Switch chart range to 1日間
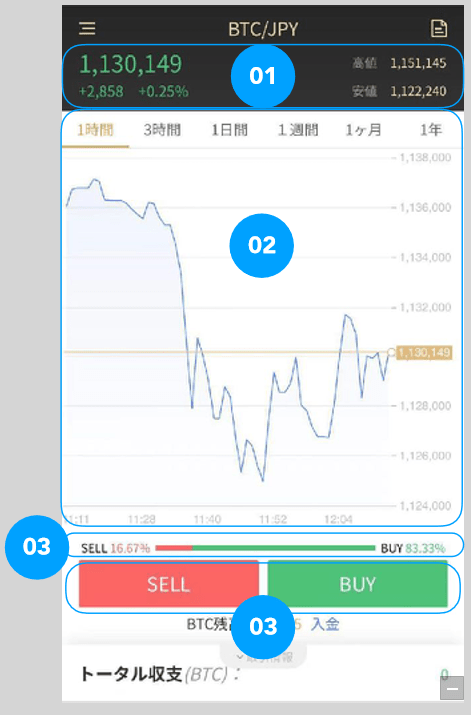Image resolution: width=471 pixels, height=715 pixels. tap(229, 130)
